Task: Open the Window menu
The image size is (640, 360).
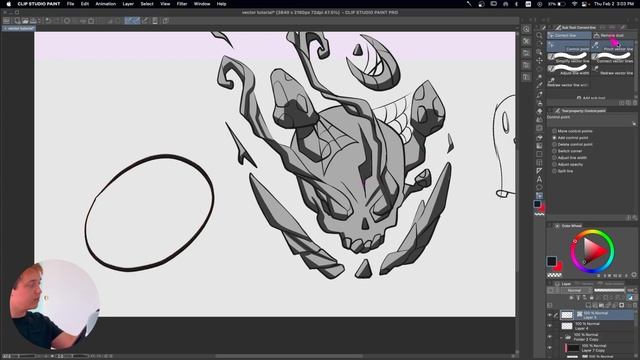Action: tap(202, 4)
